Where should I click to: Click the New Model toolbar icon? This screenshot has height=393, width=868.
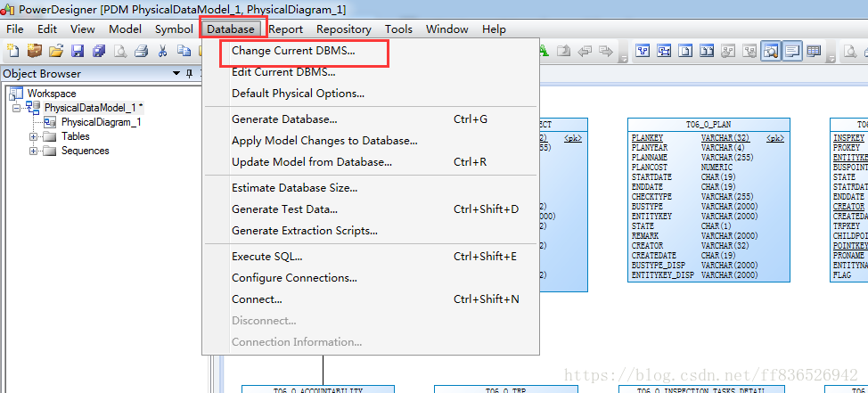pyautogui.click(x=12, y=51)
